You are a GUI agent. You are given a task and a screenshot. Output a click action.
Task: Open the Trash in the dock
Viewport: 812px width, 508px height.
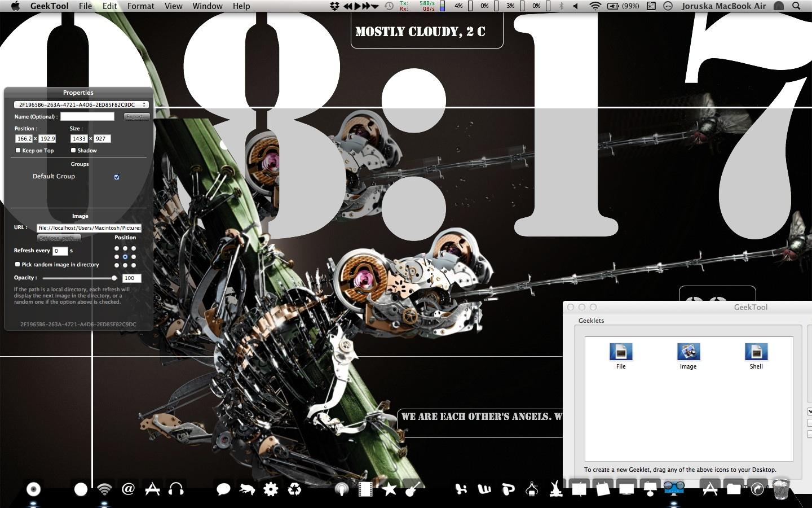pyautogui.click(x=781, y=489)
